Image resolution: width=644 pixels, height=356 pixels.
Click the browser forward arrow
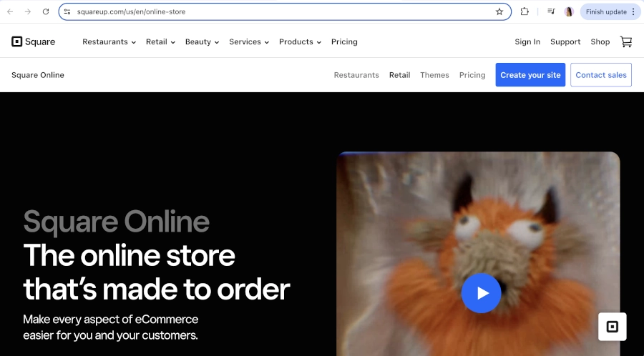pyautogui.click(x=27, y=11)
